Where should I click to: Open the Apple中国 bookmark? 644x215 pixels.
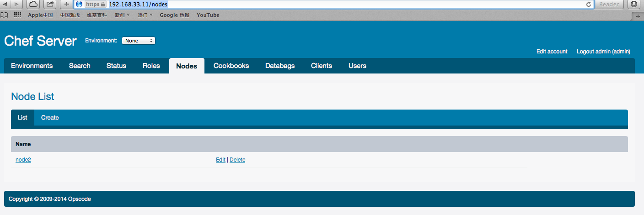(40, 15)
